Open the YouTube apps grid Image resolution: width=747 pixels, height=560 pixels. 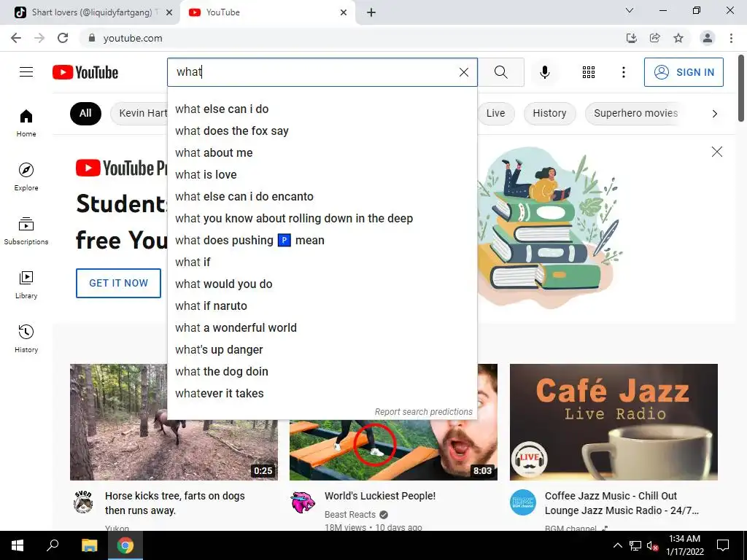point(589,72)
